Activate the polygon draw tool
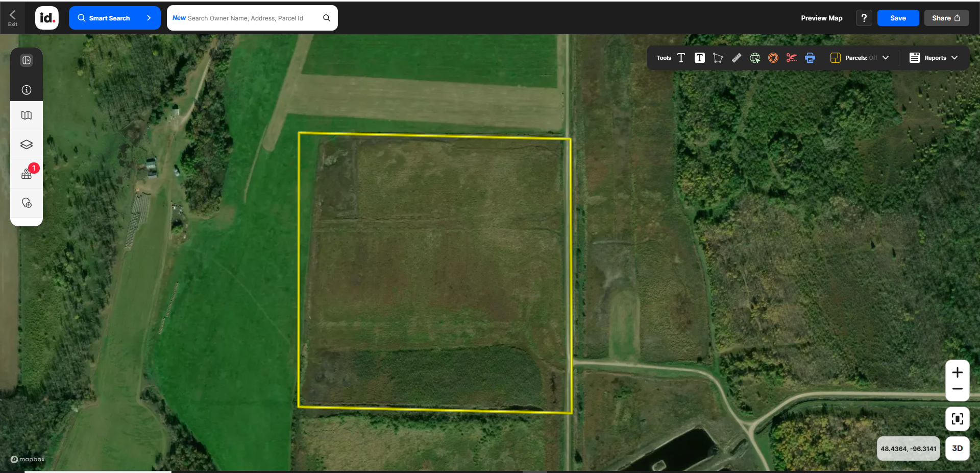The image size is (980, 473). pos(718,58)
